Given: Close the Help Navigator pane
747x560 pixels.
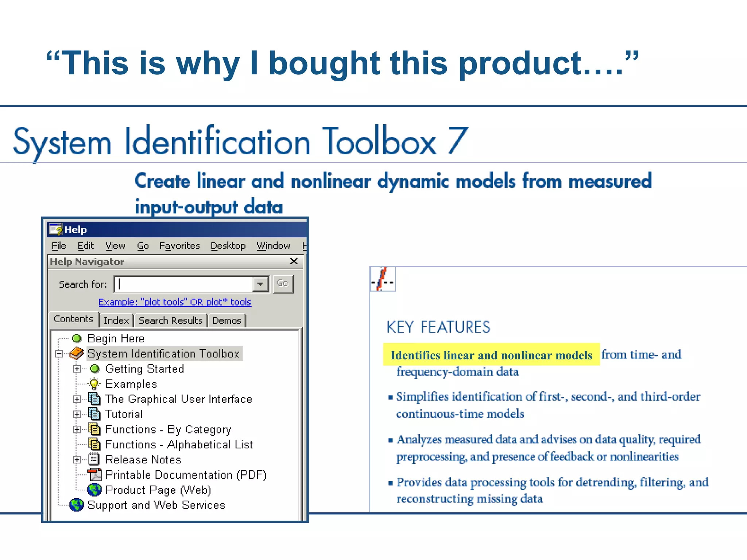Looking at the screenshot, I should 294,261.
